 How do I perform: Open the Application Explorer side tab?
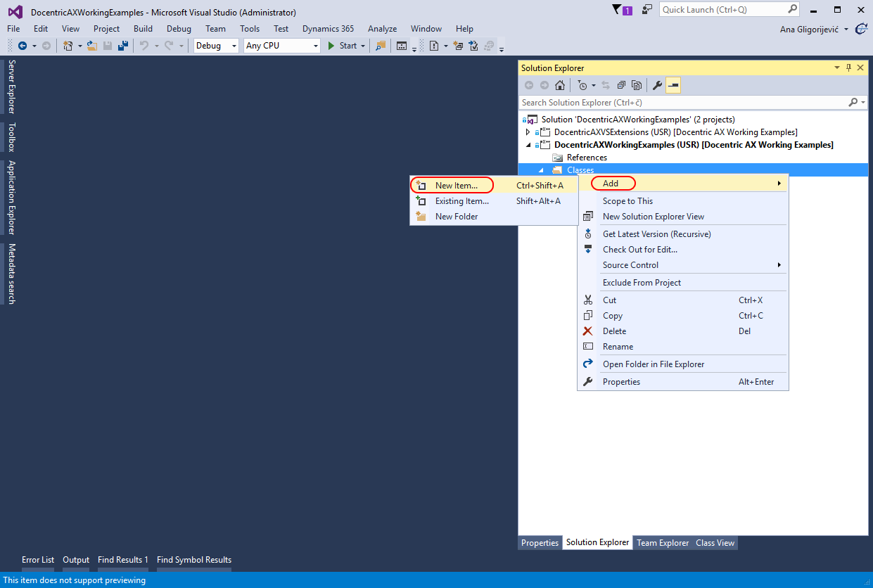point(11,198)
